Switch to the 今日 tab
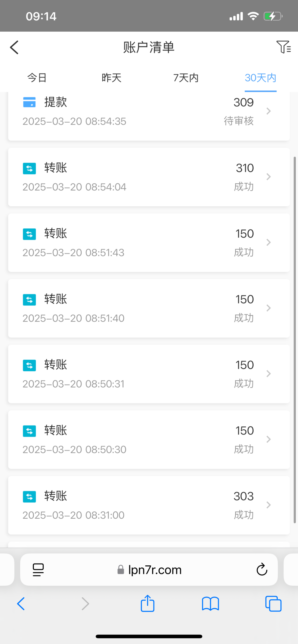The width and height of the screenshot is (298, 644). 37,78
